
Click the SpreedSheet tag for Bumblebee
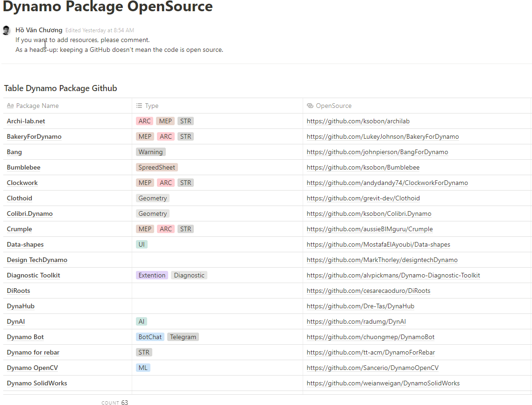[x=156, y=167]
